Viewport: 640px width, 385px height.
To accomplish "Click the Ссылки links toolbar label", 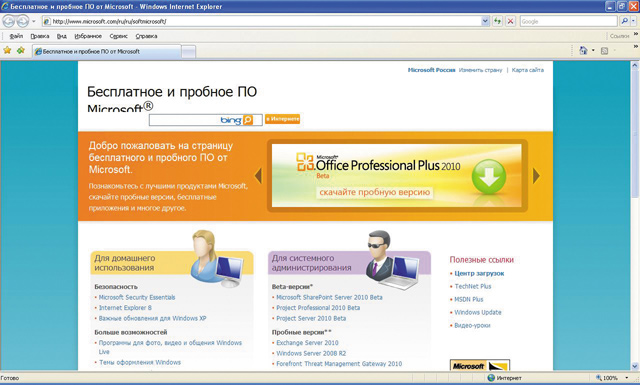I will 619,36.
